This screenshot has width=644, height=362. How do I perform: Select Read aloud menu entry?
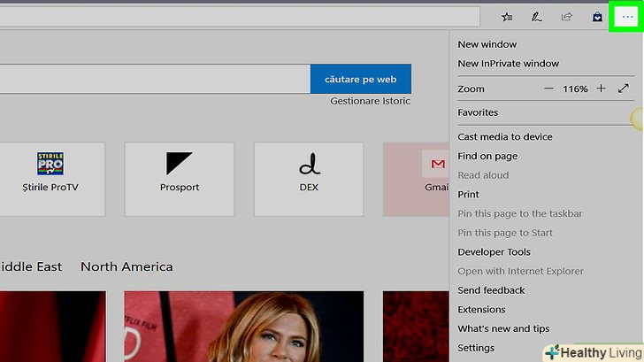tap(483, 175)
